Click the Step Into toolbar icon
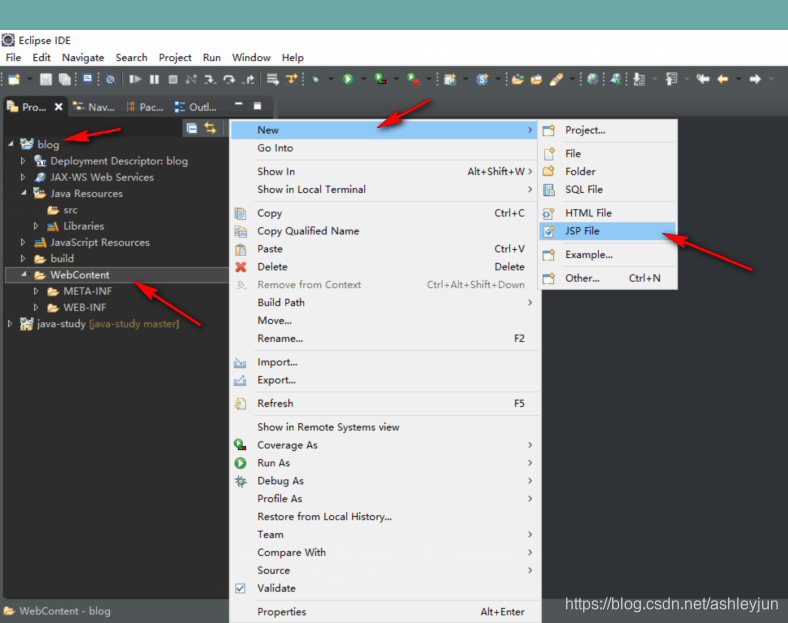The width and height of the screenshot is (788, 623). (210, 79)
